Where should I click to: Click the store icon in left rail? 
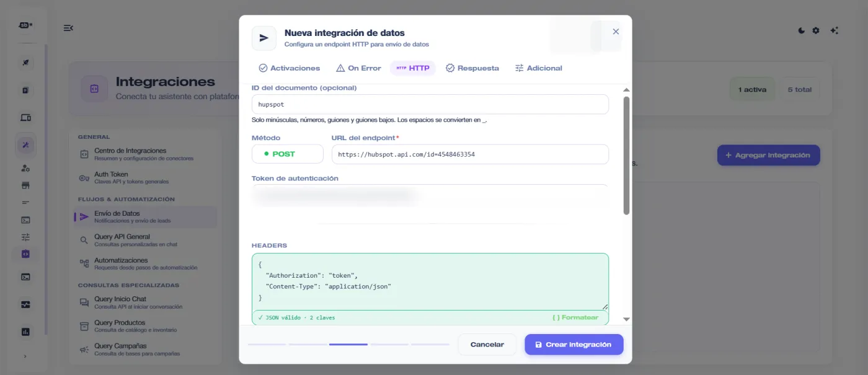(x=25, y=185)
